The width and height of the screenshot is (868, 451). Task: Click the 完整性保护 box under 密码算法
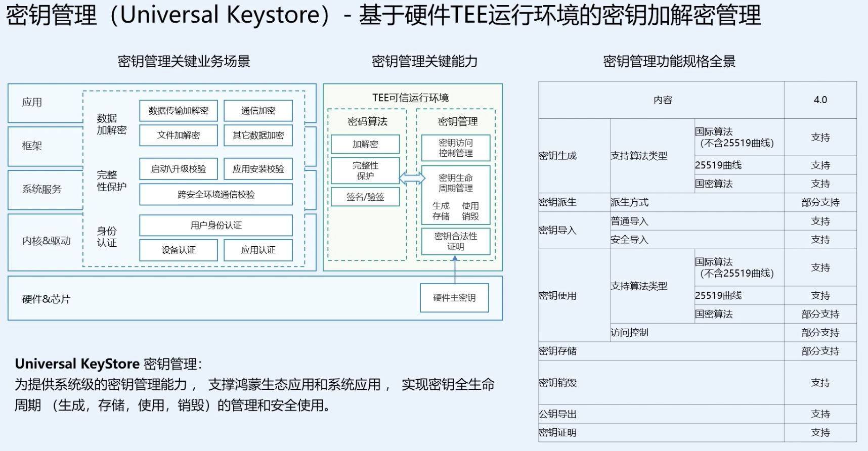click(x=365, y=171)
